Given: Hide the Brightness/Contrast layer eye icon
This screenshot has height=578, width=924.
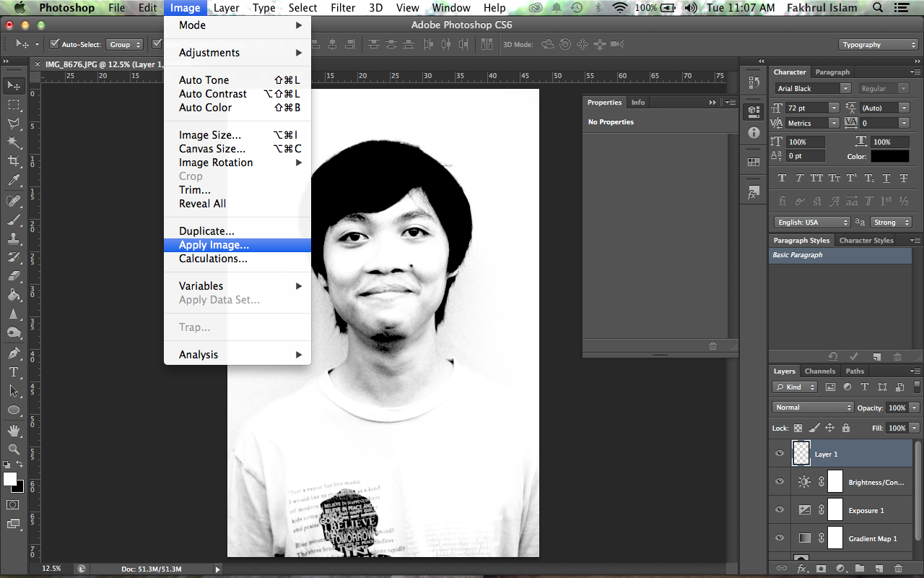Looking at the screenshot, I should coord(780,482).
